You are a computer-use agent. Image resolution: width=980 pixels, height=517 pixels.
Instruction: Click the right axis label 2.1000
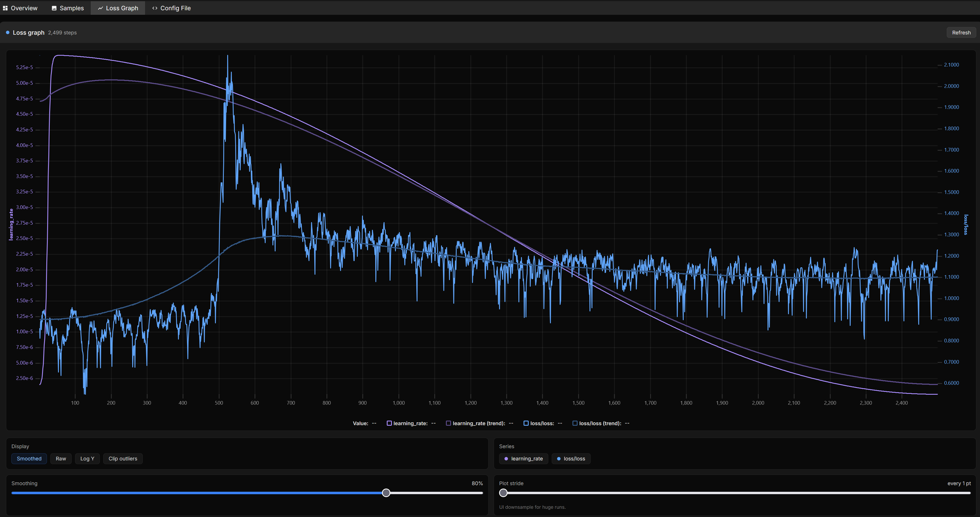(951, 65)
